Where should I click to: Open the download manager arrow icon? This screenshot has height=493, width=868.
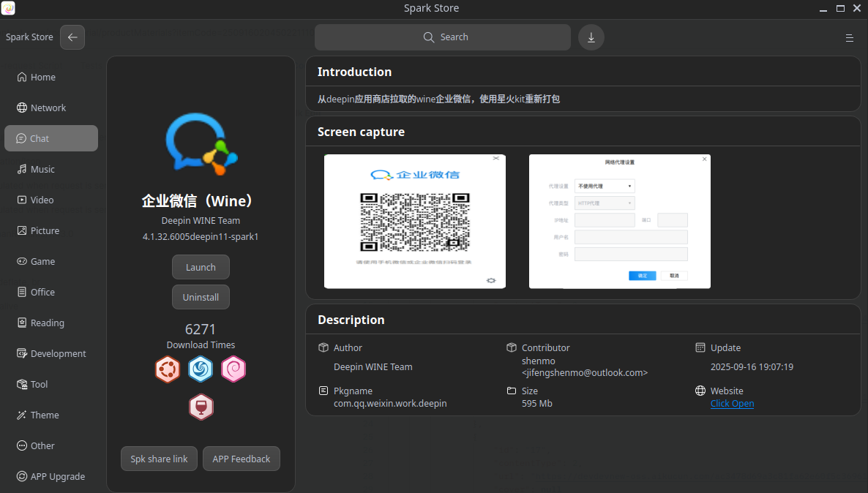pyautogui.click(x=591, y=37)
